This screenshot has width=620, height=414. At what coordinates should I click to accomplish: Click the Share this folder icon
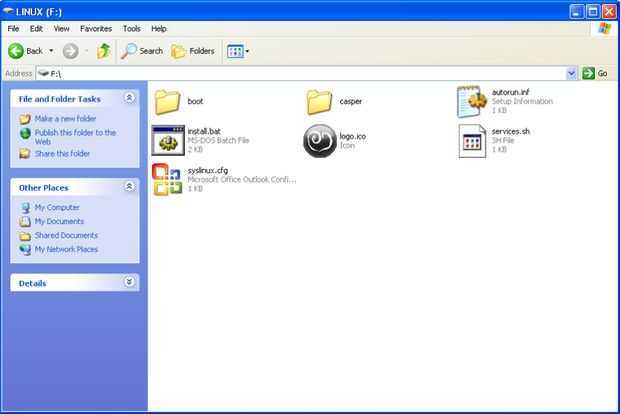tap(25, 153)
